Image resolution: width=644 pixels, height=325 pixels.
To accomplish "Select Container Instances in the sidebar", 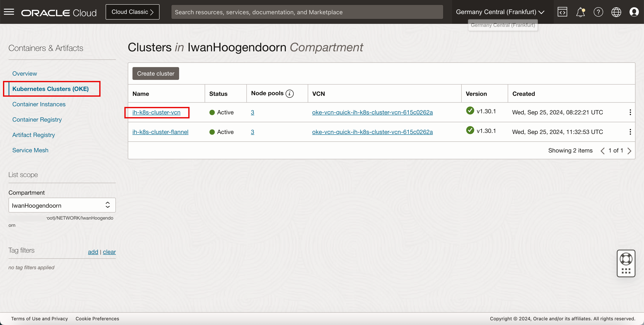I will (x=39, y=104).
